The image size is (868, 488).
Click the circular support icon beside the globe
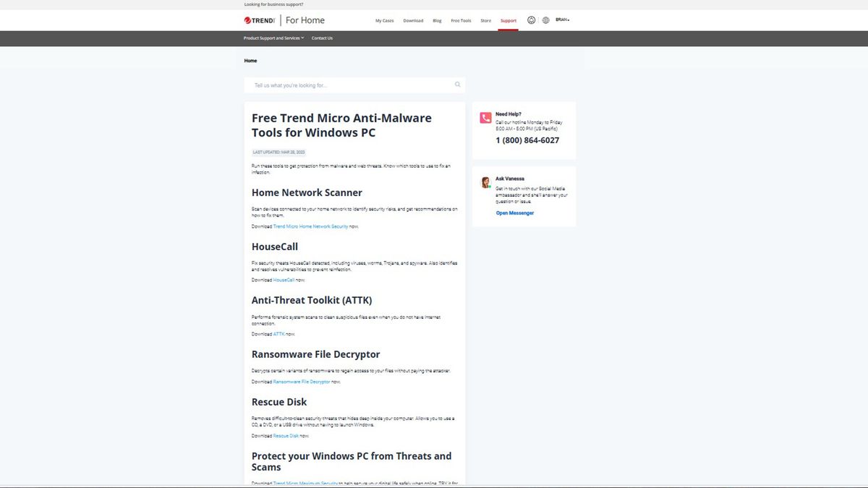point(532,20)
